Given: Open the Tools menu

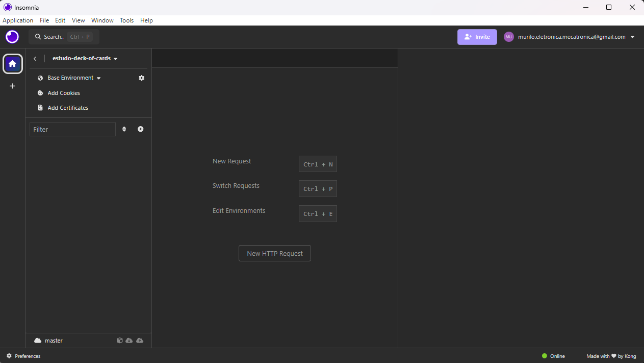Looking at the screenshot, I should tap(126, 20).
